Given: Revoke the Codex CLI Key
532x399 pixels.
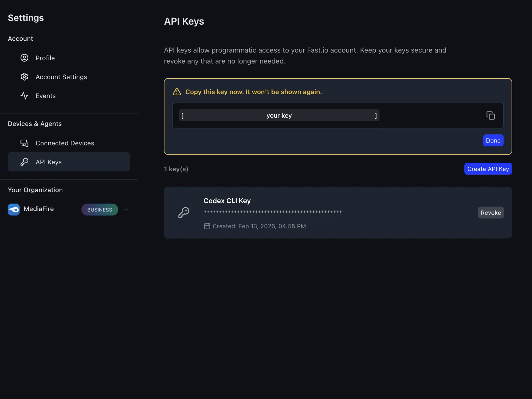Looking at the screenshot, I should coord(490,213).
